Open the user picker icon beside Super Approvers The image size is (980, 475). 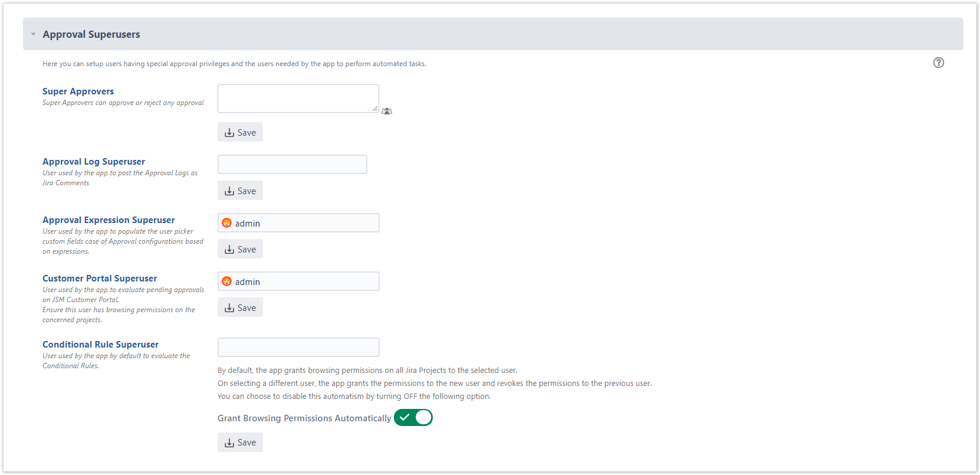tap(387, 111)
